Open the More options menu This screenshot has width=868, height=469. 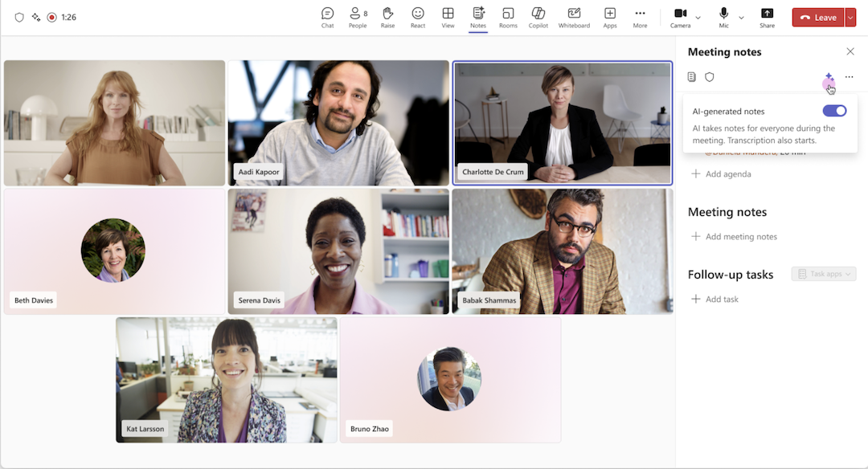pyautogui.click(x=640, y=17)
